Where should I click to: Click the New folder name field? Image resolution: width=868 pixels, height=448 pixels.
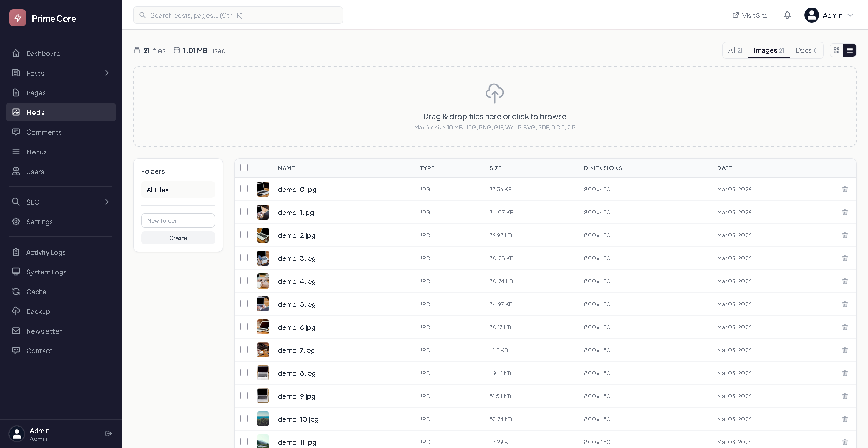coord(178,220)
